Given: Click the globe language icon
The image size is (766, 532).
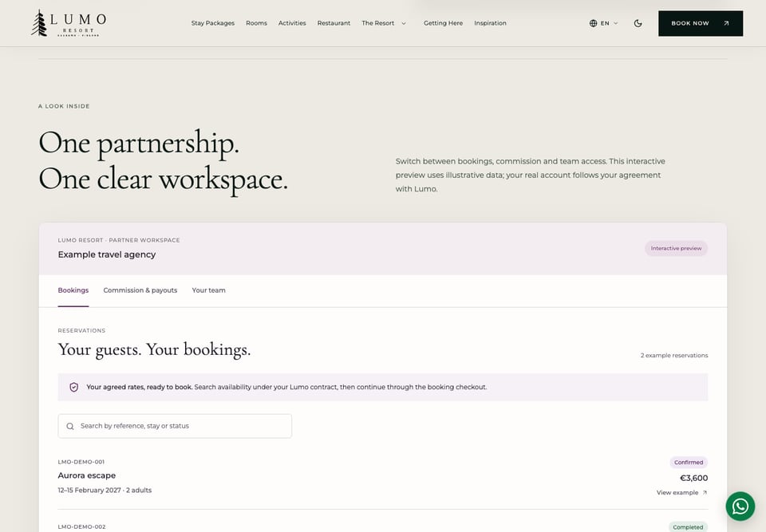Looking at the screenshot, I should [x=593, y=23].
